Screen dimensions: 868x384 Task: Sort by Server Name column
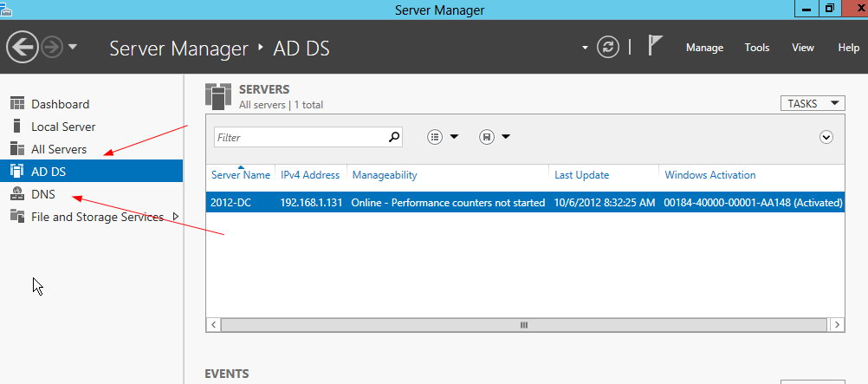[241, 175]
